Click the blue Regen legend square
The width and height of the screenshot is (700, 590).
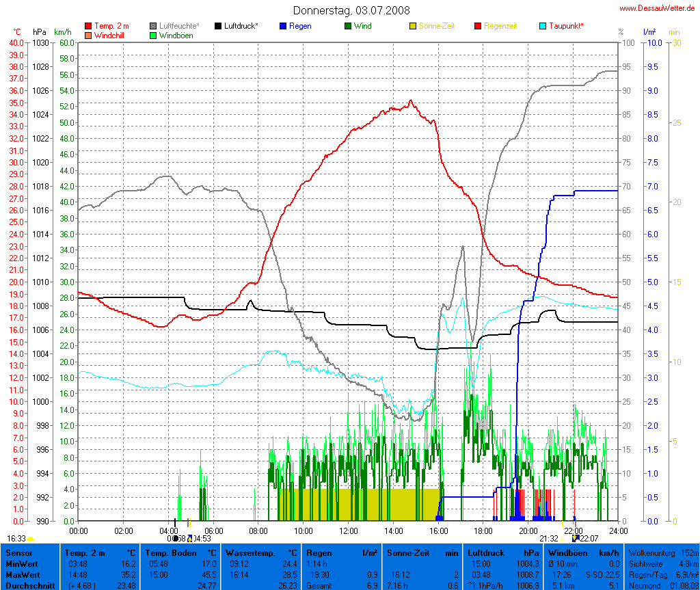[x=283, y=26]
